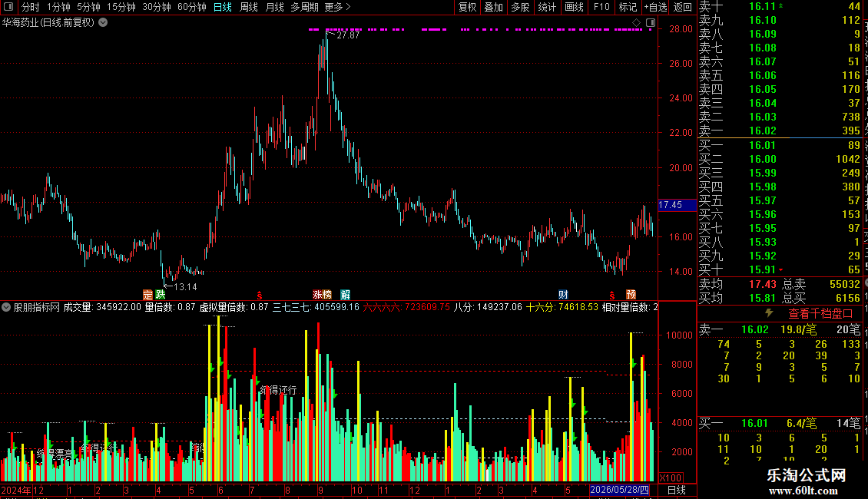Click 6.4/笔 in 买一 detail
868x499 pixels.
[x=802, y=423]
